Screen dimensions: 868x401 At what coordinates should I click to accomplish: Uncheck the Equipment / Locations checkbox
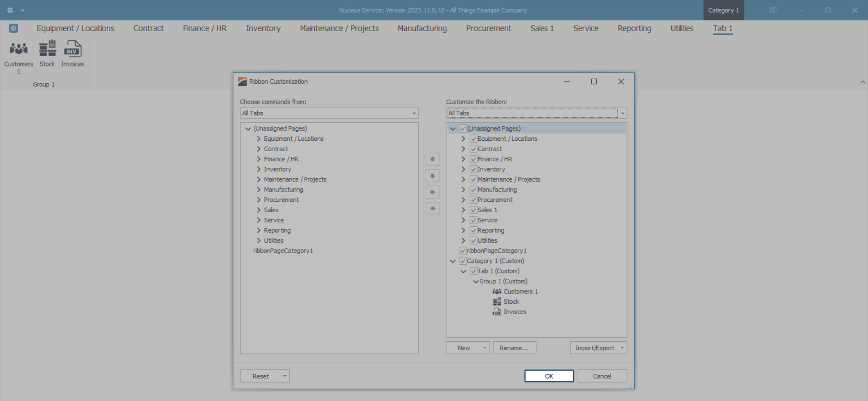point(473,139)
